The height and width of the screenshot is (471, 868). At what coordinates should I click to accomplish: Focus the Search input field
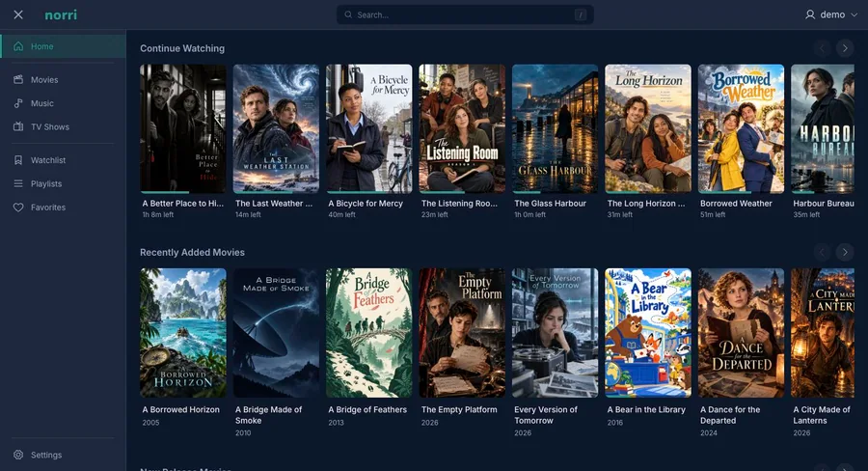465,15
